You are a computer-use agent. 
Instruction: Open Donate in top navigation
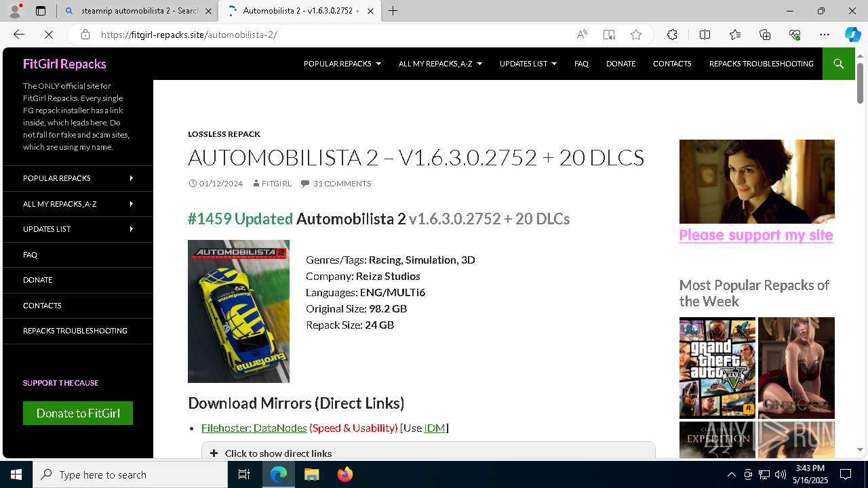pos(620,64)
